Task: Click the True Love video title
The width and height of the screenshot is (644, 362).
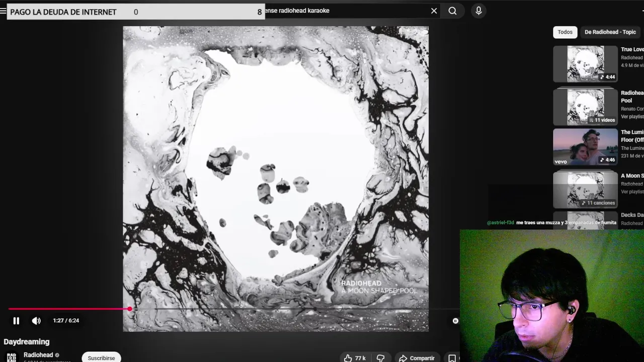Action: click(632, 49)
